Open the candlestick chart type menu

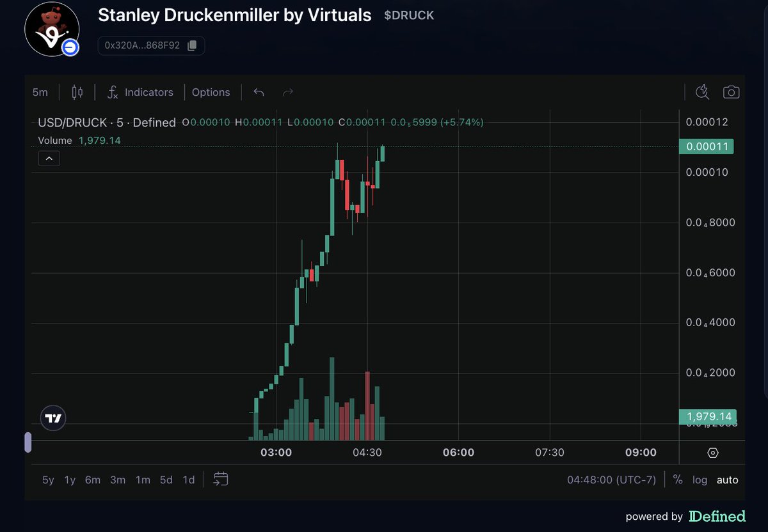pos(77,92)
